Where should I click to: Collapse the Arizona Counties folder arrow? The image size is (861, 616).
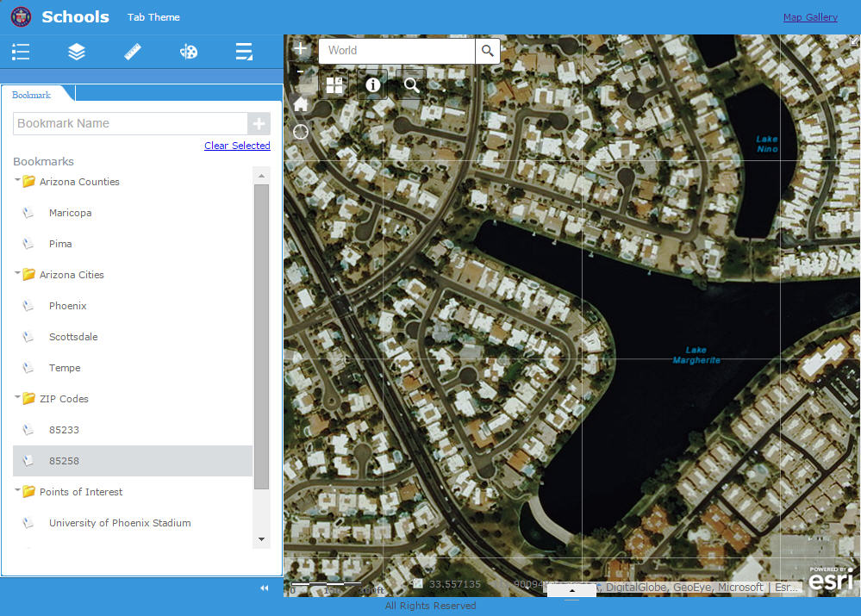[x=17, y=179]
